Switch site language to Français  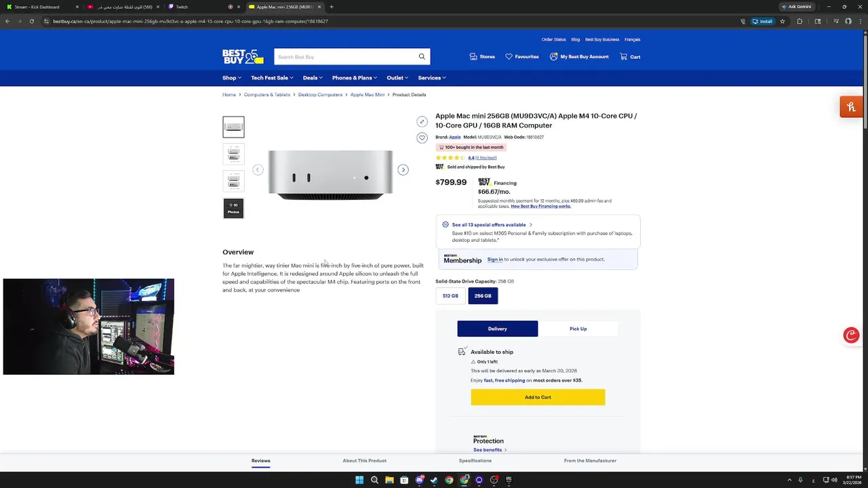coord(632,39)
